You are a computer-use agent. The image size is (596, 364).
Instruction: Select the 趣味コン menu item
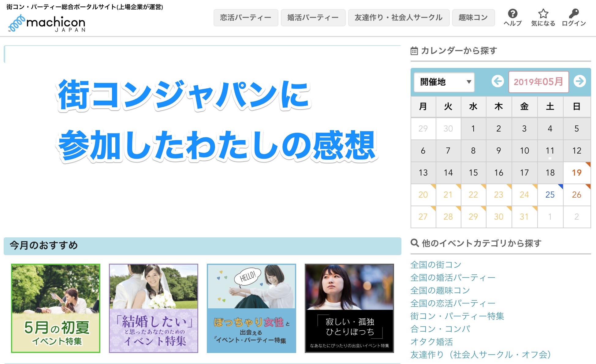473,17
